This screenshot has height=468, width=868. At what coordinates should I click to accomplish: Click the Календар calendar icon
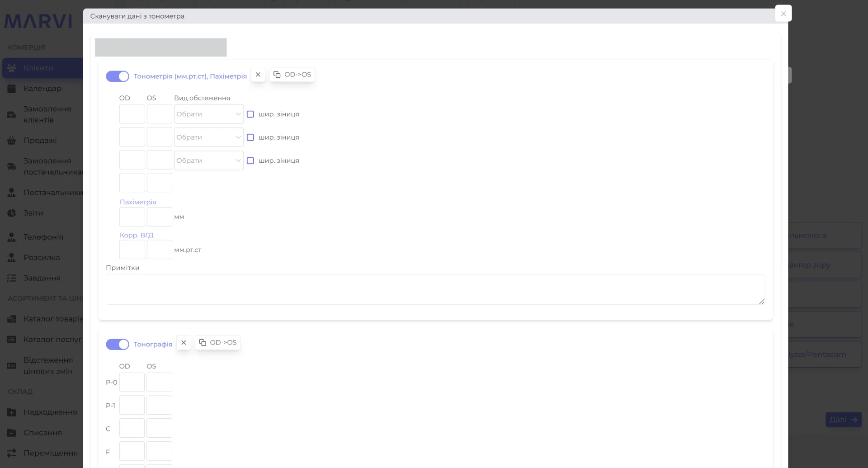point(12,89)
